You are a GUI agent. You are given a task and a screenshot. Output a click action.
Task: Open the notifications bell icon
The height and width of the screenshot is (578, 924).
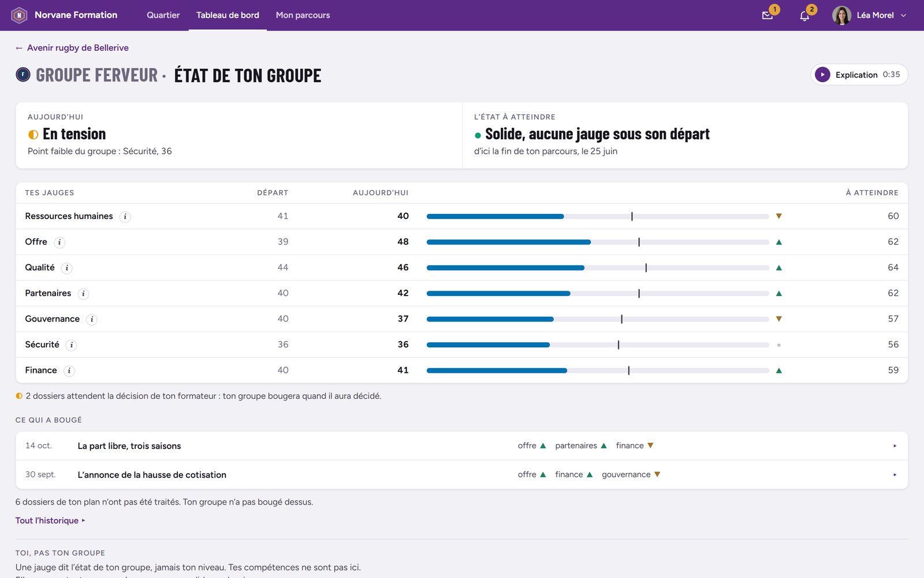point(804,16)
